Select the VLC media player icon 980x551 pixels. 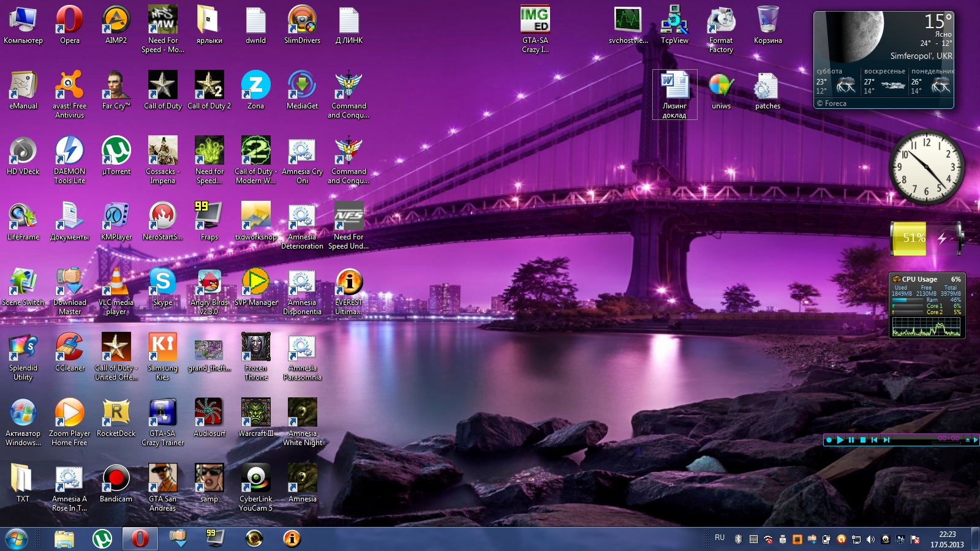116,291
